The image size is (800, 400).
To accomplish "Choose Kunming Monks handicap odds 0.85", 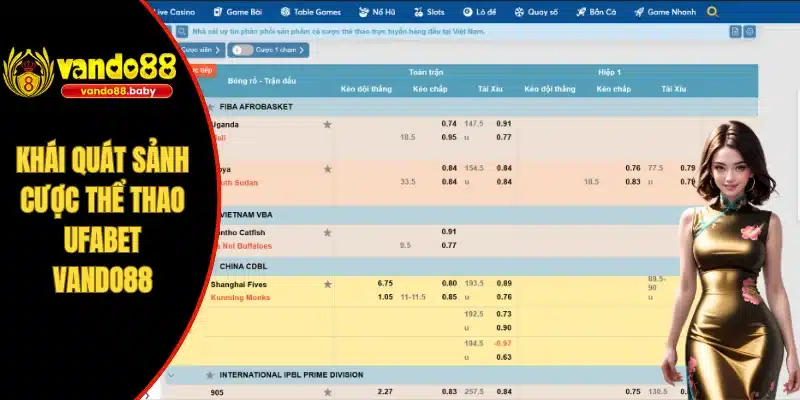I will click(449, 297).
